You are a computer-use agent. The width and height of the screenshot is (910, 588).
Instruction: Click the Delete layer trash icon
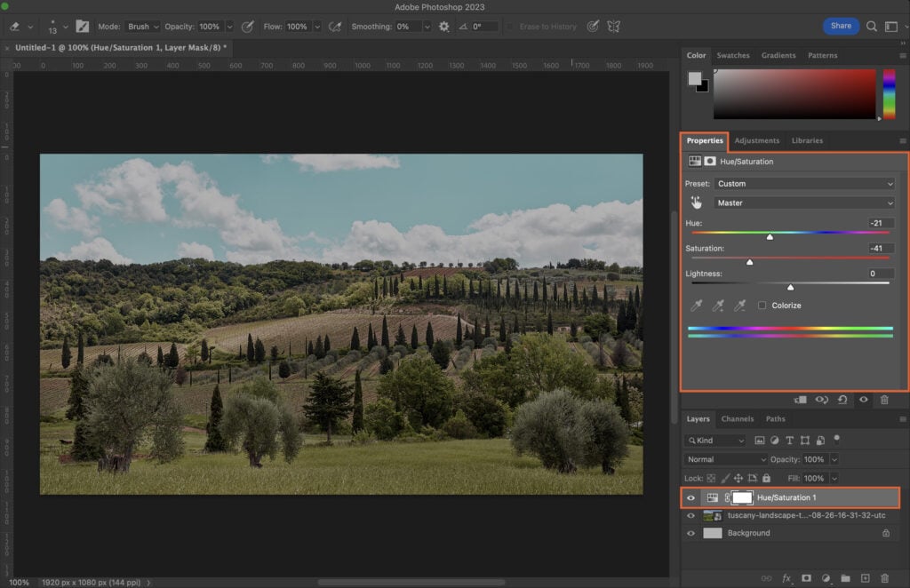click(x=884, y=577)
